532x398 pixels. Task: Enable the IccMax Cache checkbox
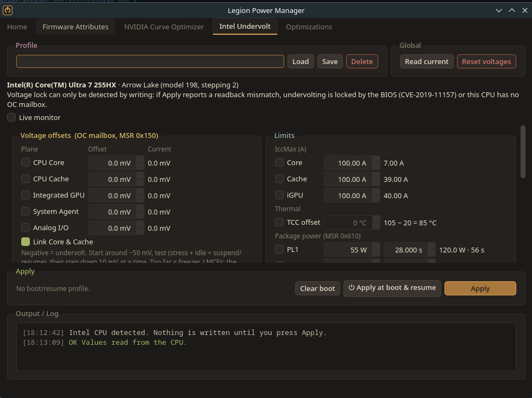point(279,179)
